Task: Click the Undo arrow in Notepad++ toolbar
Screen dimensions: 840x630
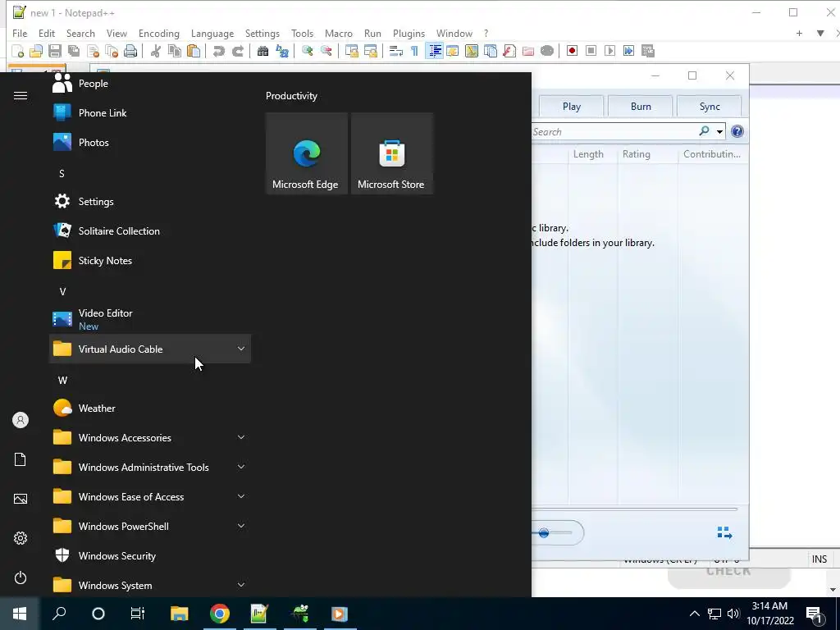Action: pos(218,51)
